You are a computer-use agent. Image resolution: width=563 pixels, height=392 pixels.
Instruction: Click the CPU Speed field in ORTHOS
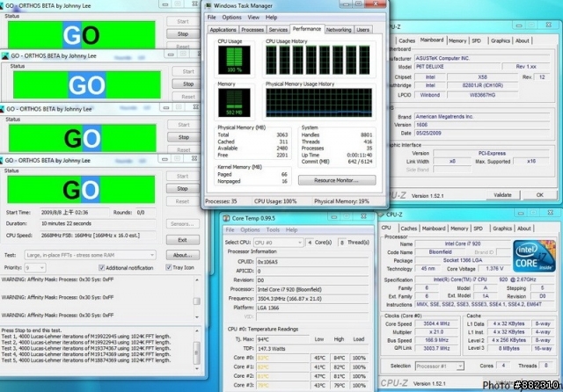(x=98, y=236)
